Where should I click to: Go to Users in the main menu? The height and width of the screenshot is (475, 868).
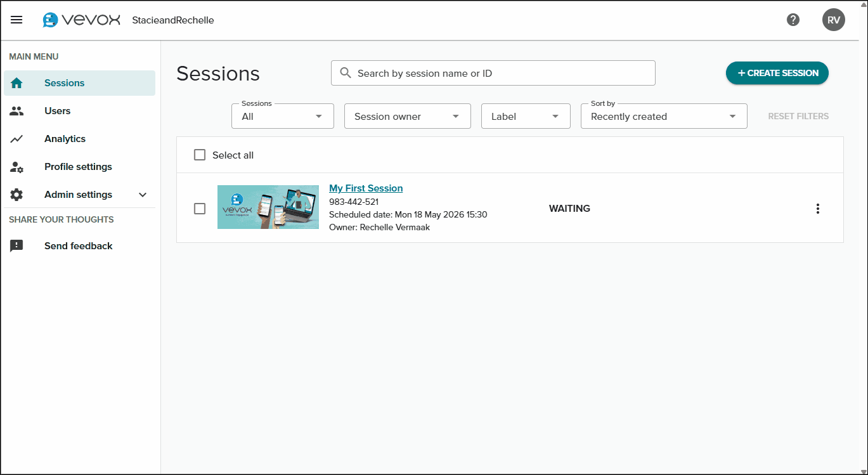coord(79,111)
